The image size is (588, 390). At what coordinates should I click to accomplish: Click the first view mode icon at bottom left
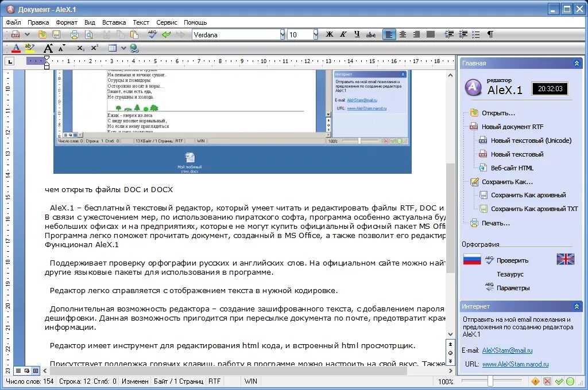click(18, 371)
